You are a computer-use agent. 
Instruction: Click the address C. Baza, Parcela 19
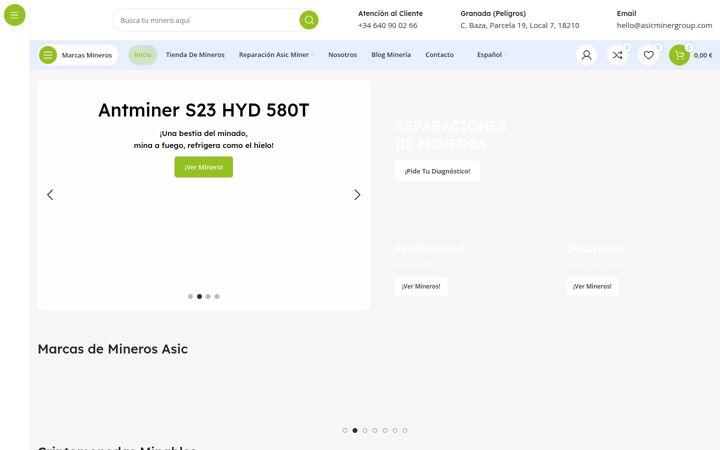[x=520, y=25]
